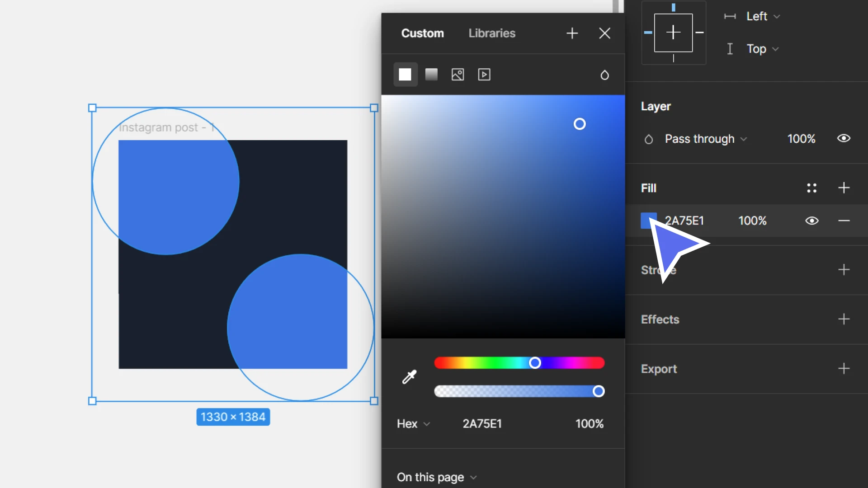Open fill styles with the style grid icon

811,188
